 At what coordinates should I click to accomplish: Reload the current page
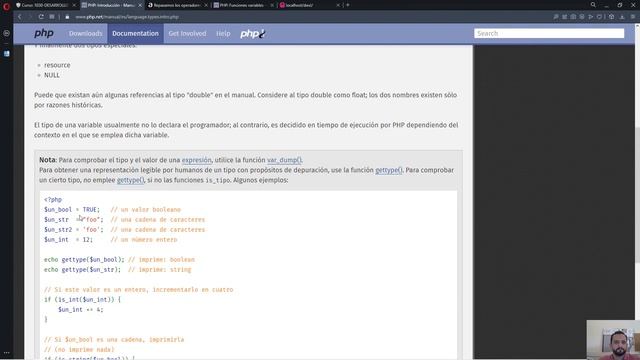[x=41, y=17]
